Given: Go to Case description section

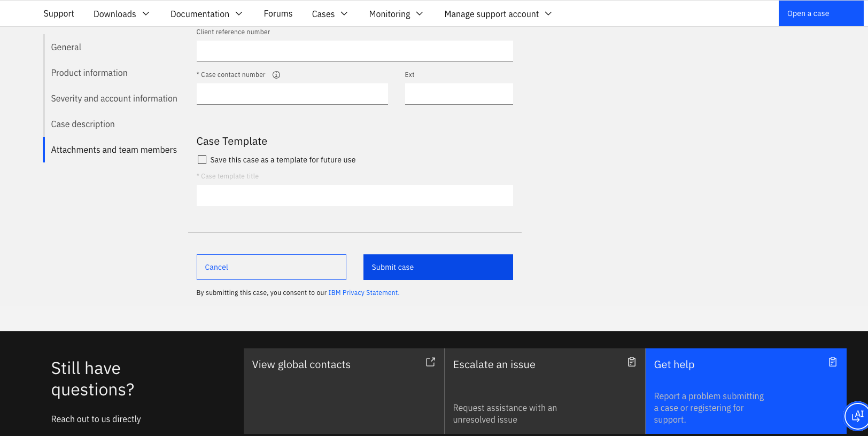Looking at the screenshot, I should pos(83,124).
